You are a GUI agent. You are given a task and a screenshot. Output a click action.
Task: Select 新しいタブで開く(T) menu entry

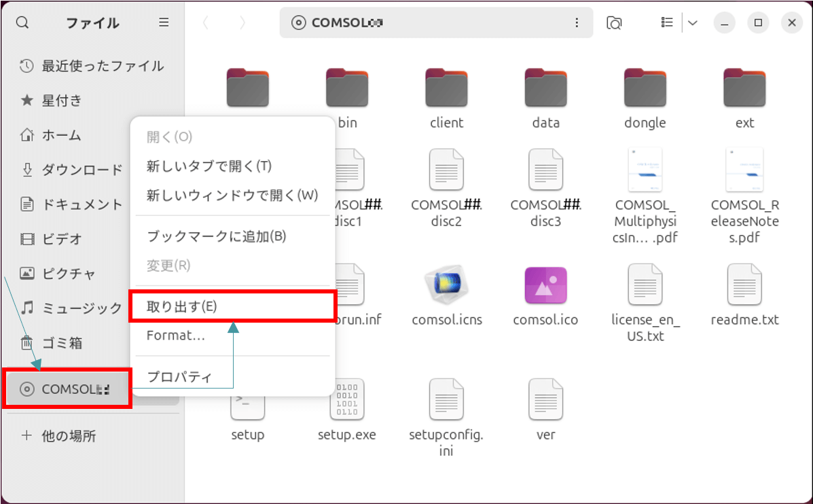point(209,166)
